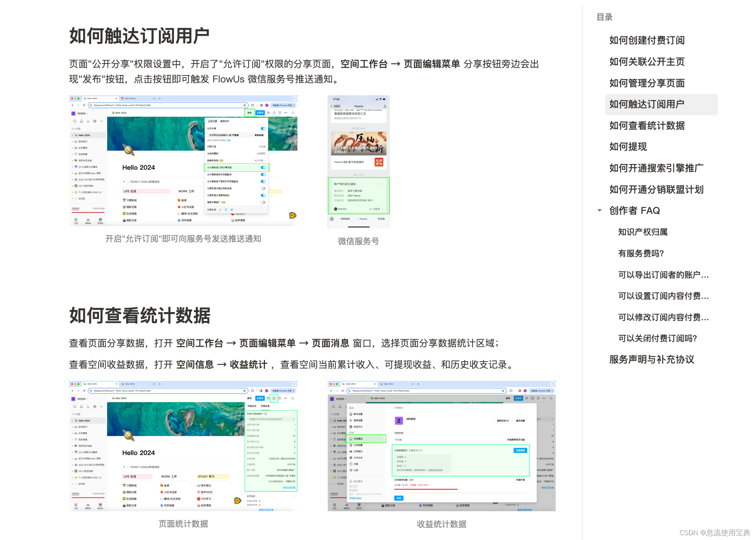The height and width of the screenshot is (540, 756).
Task: Open 知识产权归属 FAQ sub-item
Action: pyautogui.click(x=643, y=232)
